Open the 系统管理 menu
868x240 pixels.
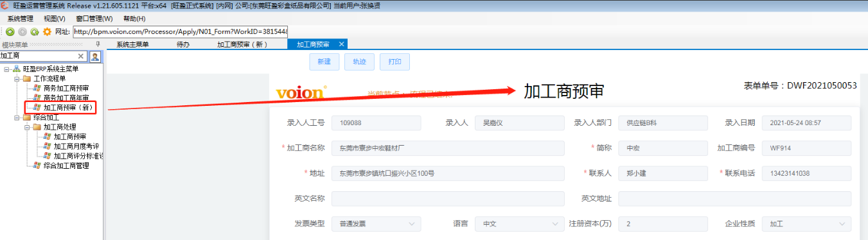20,19
